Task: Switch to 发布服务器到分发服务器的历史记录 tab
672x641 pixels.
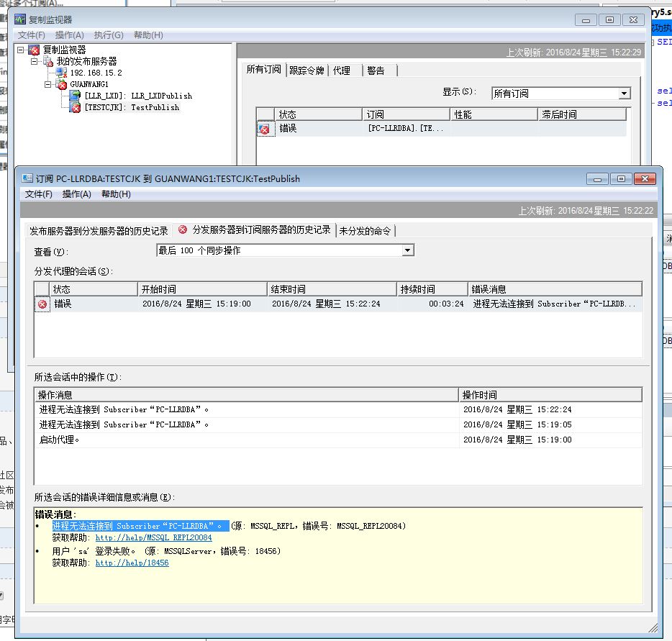Action: (x=99, y=231)
